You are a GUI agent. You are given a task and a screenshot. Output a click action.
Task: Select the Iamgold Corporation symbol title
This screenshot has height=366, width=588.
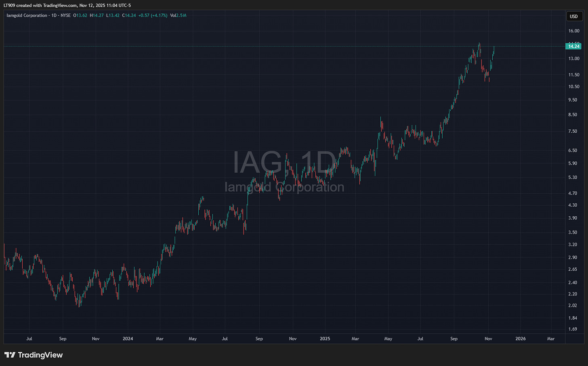(27, 15)
